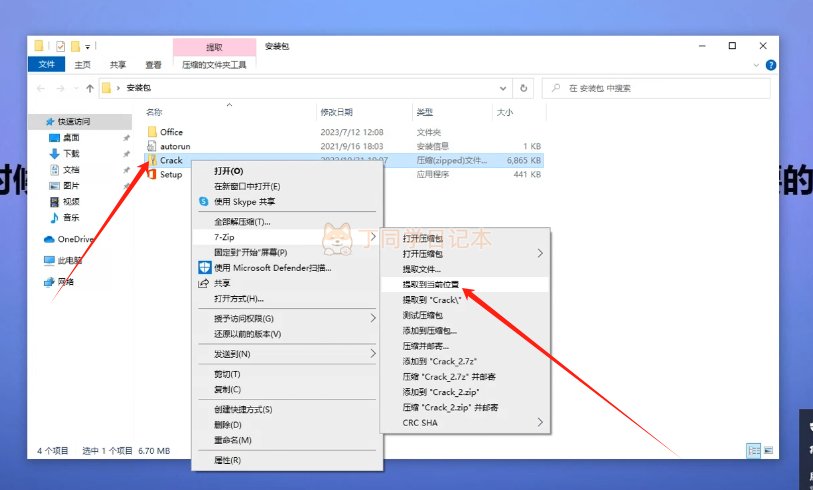Image resolution: width=813 pixels, height=490 pixels.
Task: Click 属性 at context menu bottom
Action: click(x=227, y=460)
